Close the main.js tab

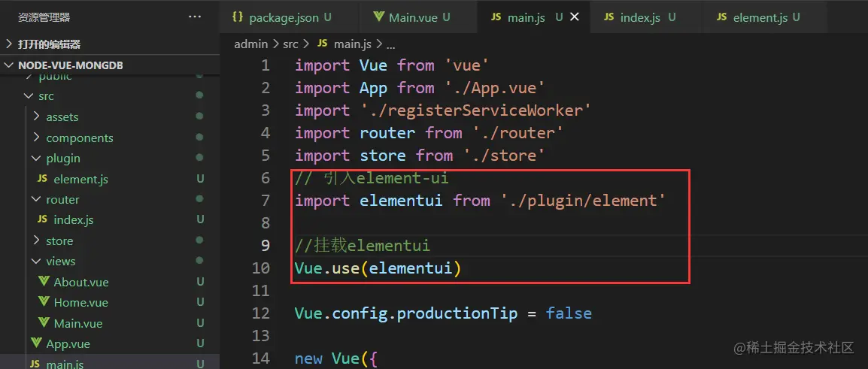coord(575,17)
